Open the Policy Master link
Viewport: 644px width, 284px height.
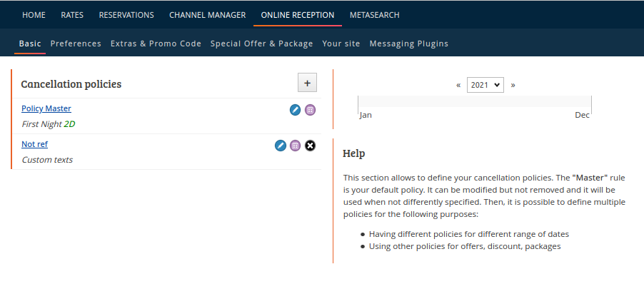(46, 108)
